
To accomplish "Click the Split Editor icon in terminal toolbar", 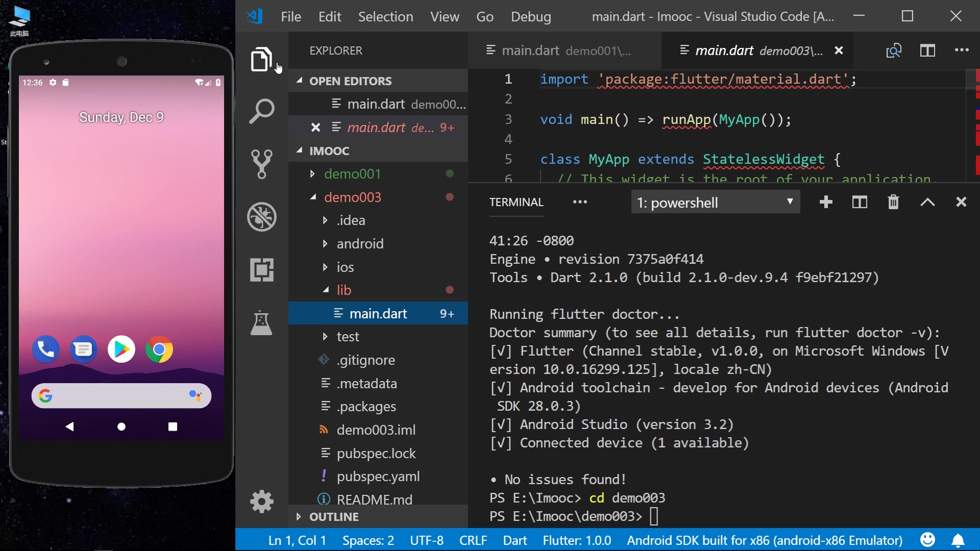I will click(x=859, y=203).
